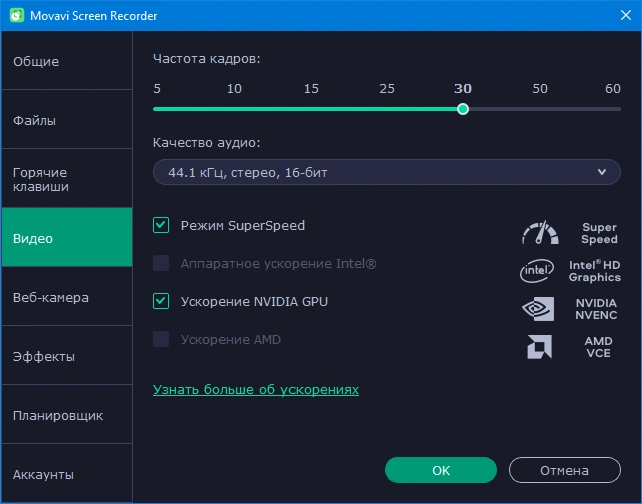Click the NVIDIA NVENC label
Image resolution: width=642 pixels, height=504 pixels.
[x=596, y=309]
